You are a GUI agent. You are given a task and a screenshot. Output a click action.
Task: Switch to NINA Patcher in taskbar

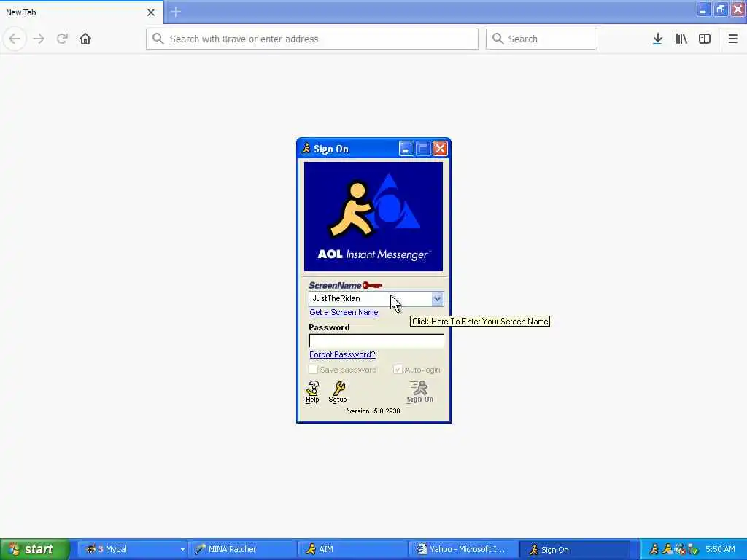242,550
